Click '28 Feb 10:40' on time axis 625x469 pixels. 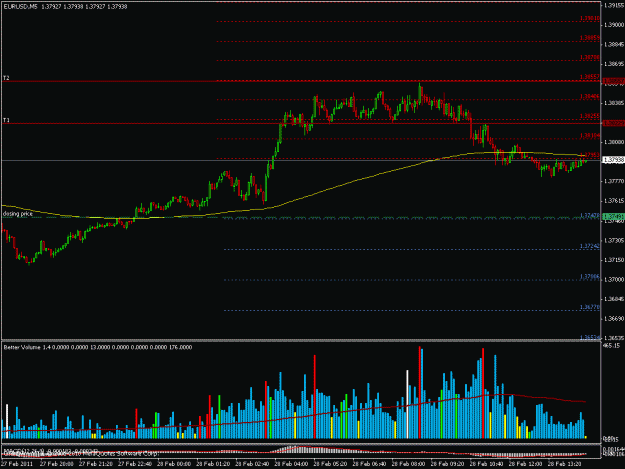(x=486, y=464)
